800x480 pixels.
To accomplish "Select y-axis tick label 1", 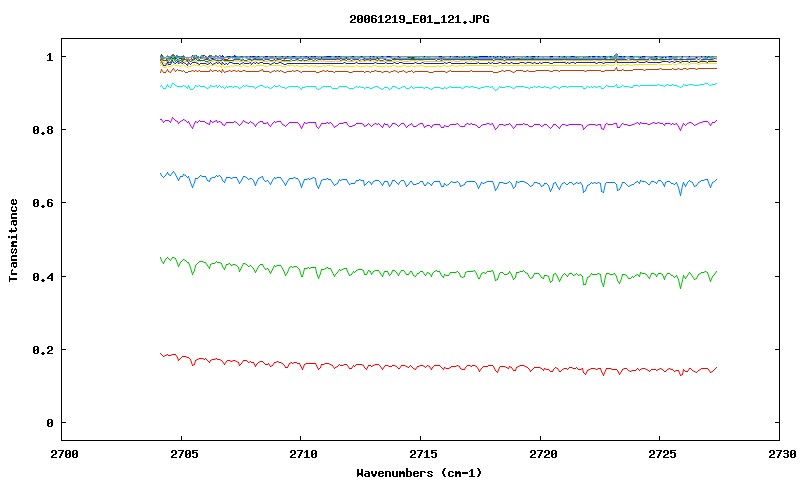I will (49, 57).
